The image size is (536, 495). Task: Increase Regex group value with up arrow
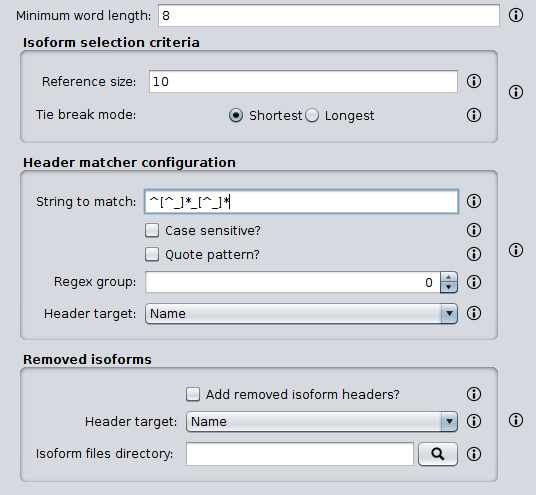pyautogui.click(x=449, y=277)
